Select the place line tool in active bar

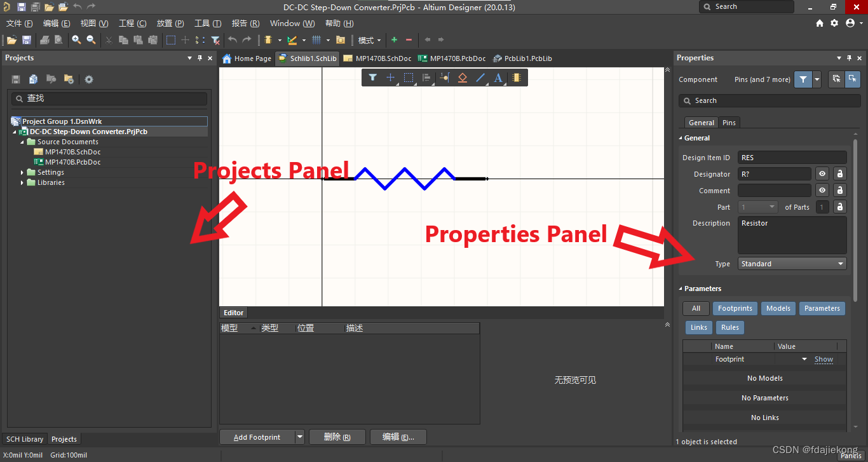480,78
